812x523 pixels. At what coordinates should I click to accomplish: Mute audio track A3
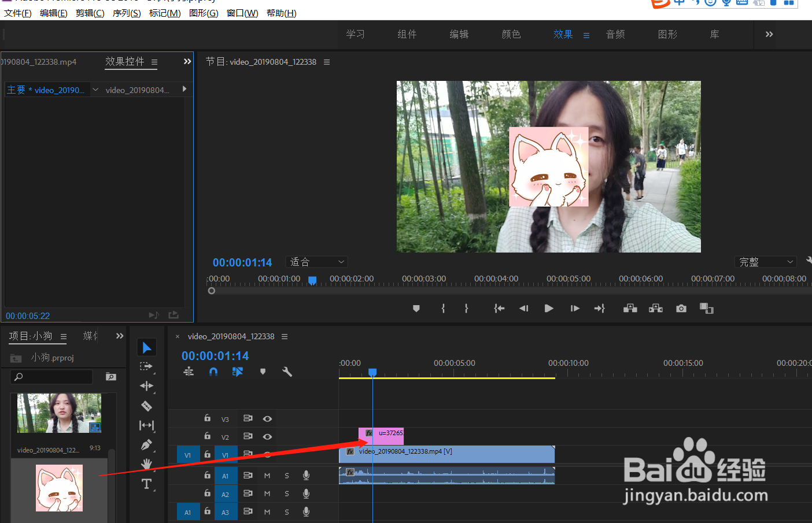click(267, 512)
